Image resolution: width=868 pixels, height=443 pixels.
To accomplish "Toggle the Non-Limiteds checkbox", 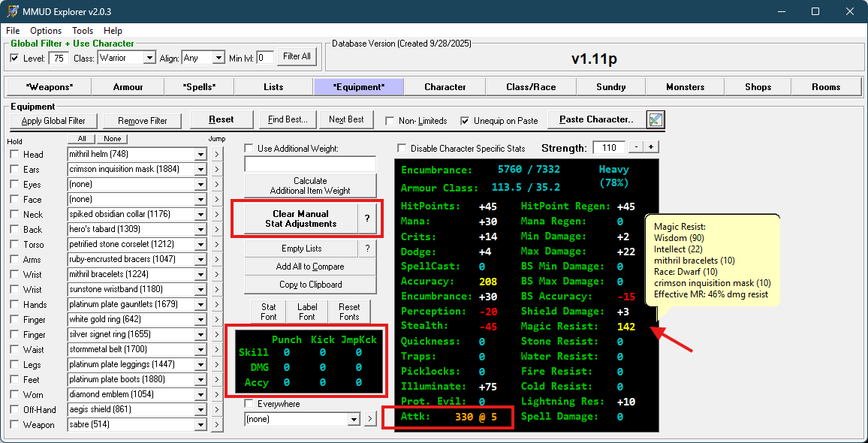I will tap(390, 121).
